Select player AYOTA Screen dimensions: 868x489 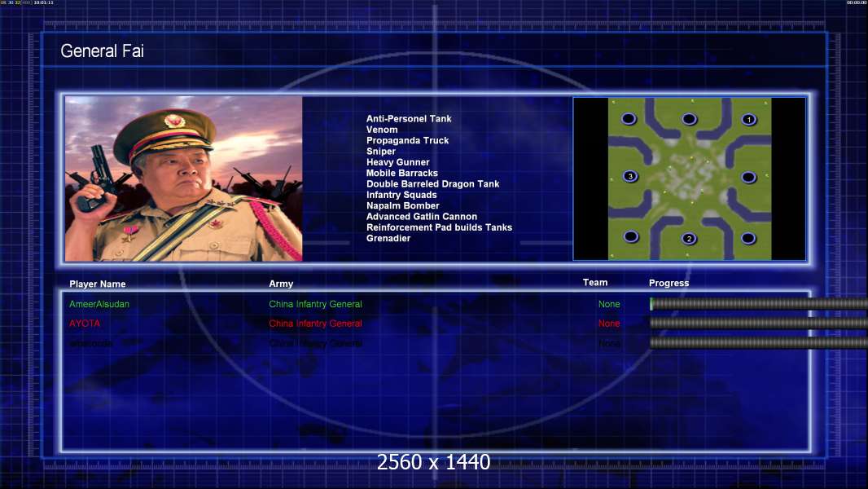click(x=85, y=324)
